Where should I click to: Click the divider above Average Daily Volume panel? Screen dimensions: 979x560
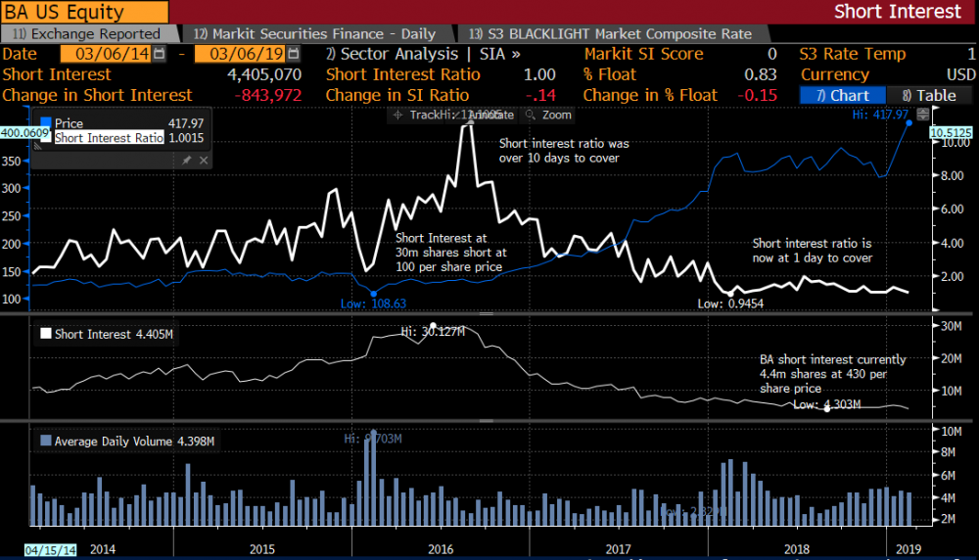click(487, 421)
